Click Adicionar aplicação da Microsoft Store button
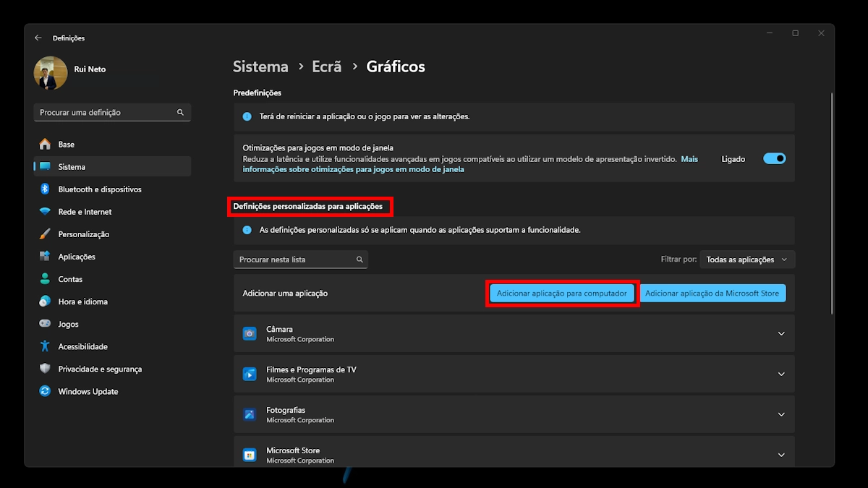This screenshot has width=868, height=488. click(x=712, y=294)
